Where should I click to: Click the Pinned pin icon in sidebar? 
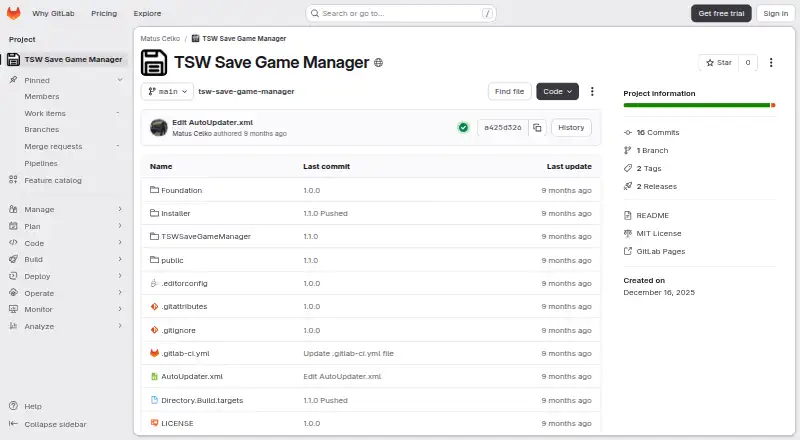pos(14,80)
